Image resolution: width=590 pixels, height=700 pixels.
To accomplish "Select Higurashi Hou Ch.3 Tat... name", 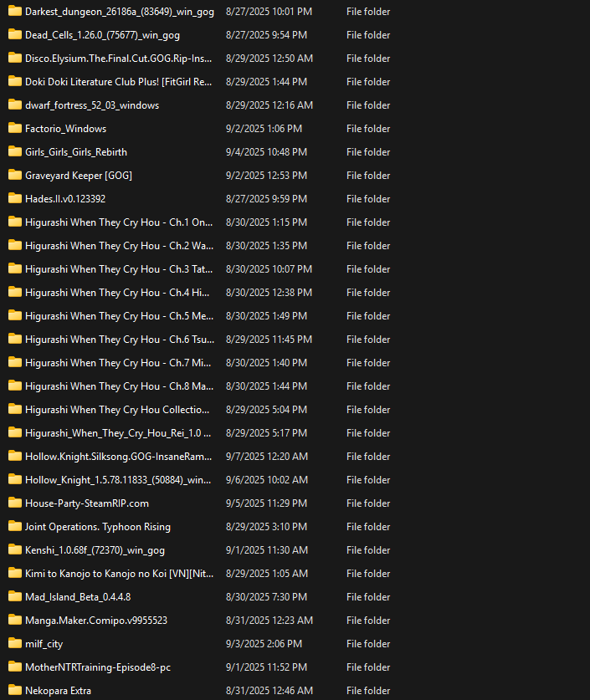I will 119,269.
